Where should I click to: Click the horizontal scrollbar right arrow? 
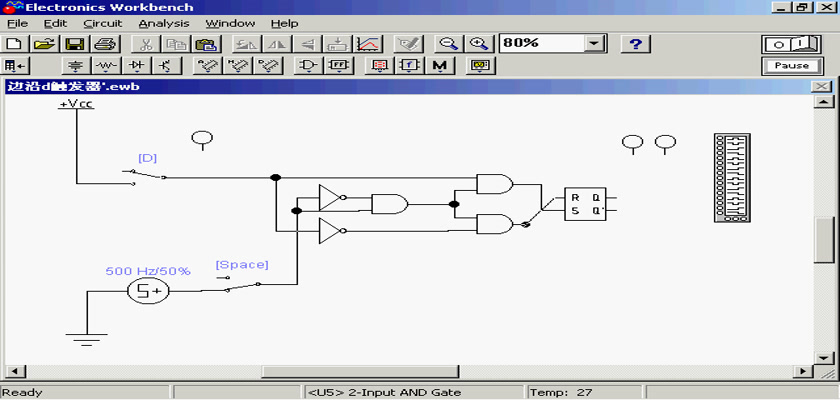pos(802,372)
